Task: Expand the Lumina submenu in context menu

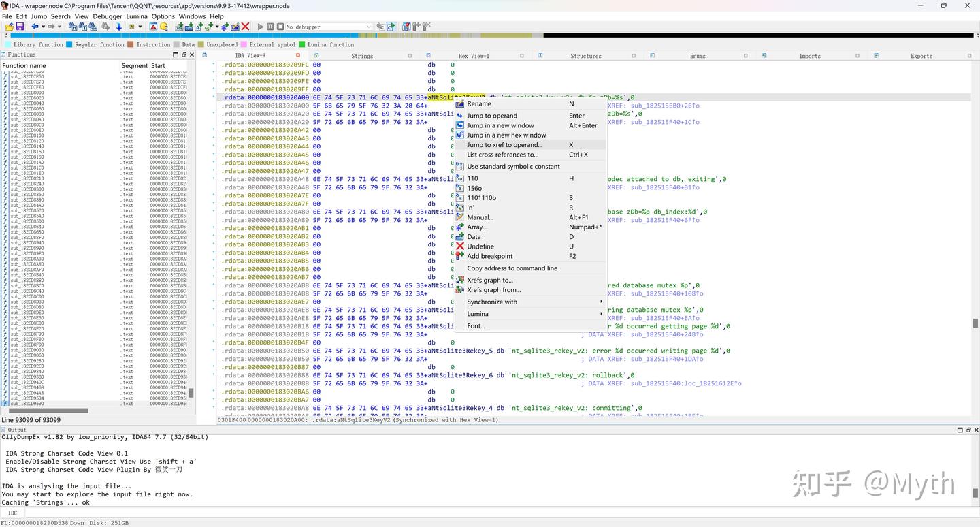Action: tap(530, 314)
